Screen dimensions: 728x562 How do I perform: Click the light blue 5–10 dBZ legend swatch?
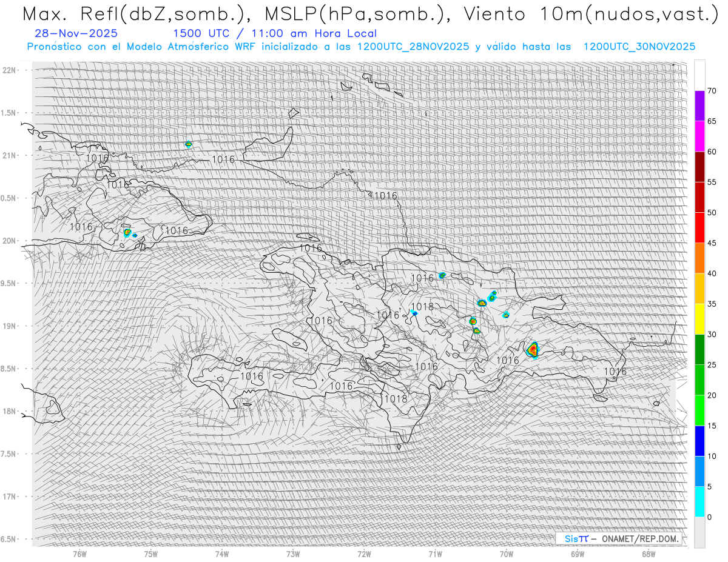[x=699, y=471]
